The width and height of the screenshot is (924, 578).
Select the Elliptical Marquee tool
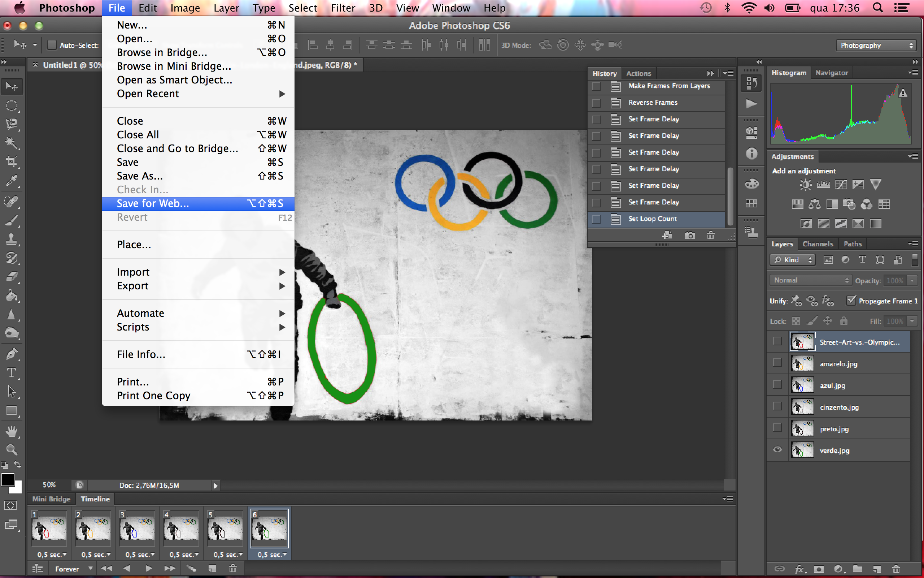point(12,106)
